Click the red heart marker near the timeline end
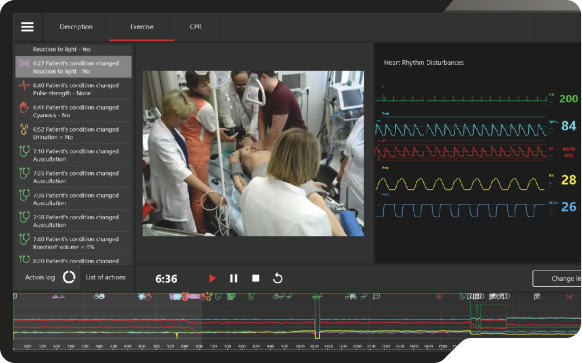This screenshot has height=363, width=582. 570,296
